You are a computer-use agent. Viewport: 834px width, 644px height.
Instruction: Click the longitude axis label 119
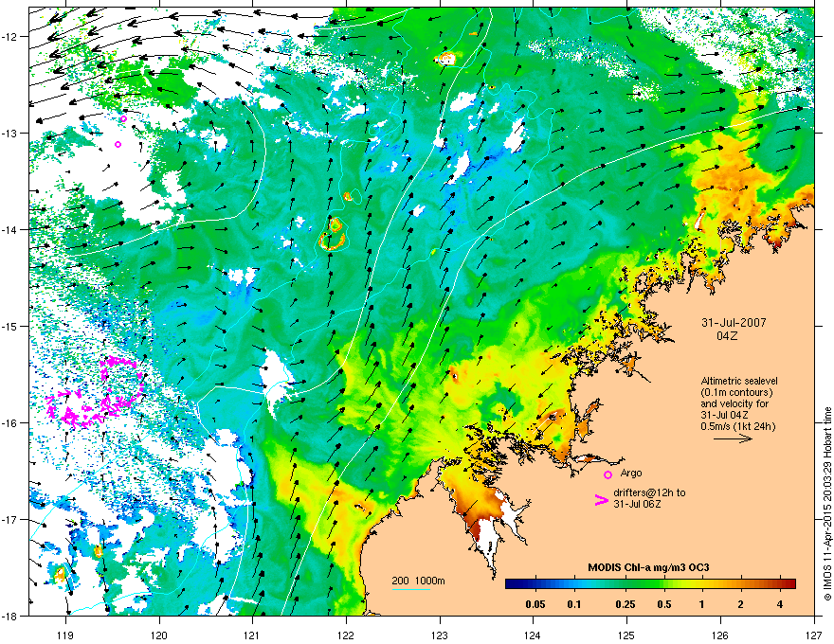point(66,635)
